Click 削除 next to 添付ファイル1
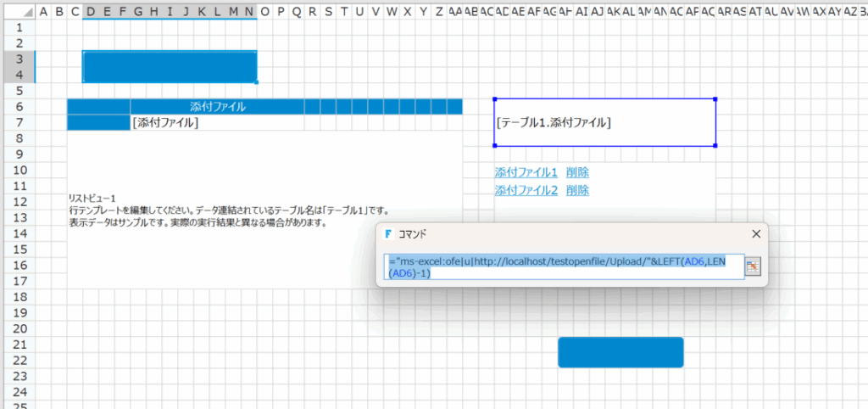The image size is (868, 409). [x=577, y=172]
